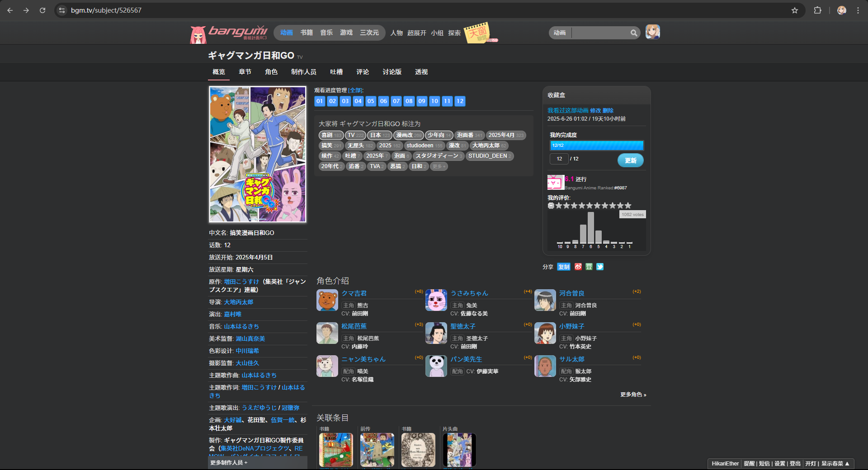The height and width of the screenshot is (470, 868).
Task: Share to Twitter
Action: coord(599,267)
